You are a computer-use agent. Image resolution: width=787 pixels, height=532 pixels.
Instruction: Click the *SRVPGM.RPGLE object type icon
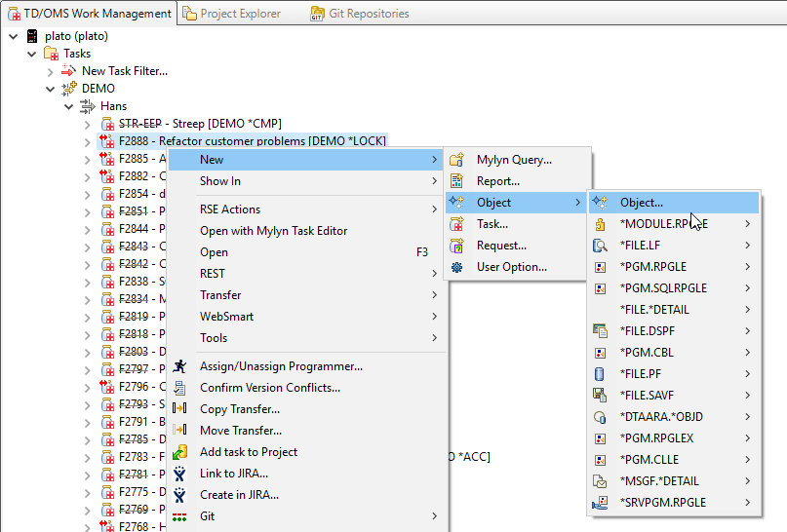tap(601, 503)
